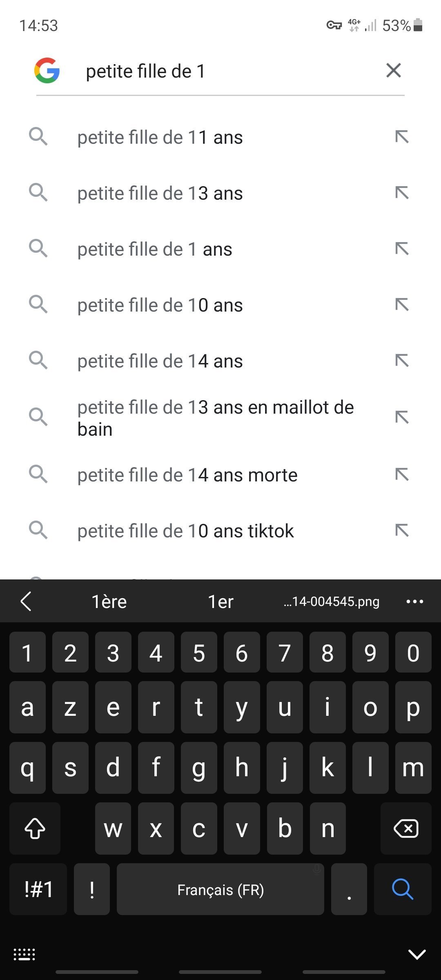
Task: Tap the back chevron in keyboard toolbar
Action: point(26,601)
